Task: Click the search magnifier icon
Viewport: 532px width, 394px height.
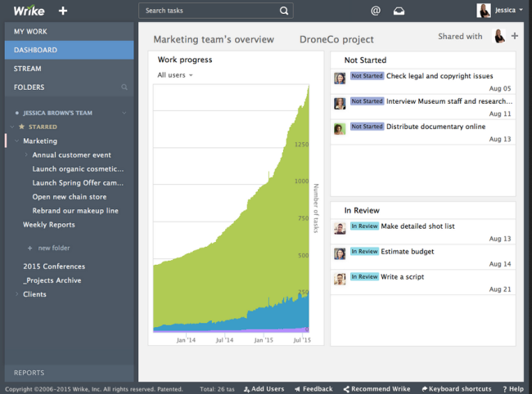Action: click(284, 11)
